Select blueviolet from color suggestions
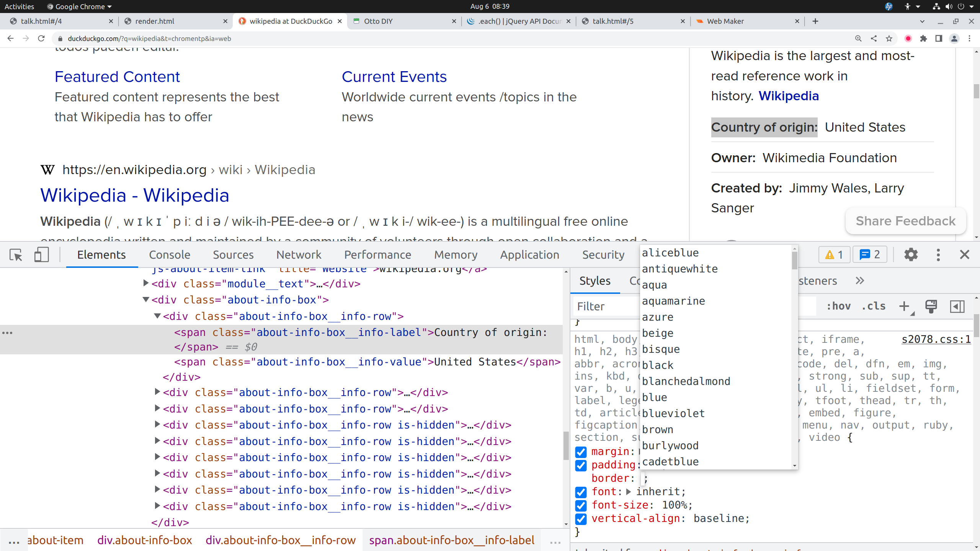 click(x=673, y=414)
